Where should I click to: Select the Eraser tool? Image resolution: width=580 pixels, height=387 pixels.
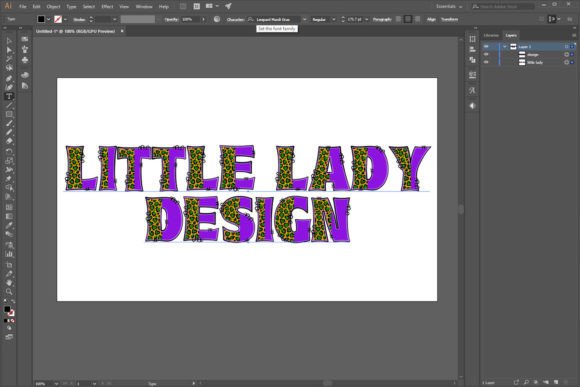[9, 141]
